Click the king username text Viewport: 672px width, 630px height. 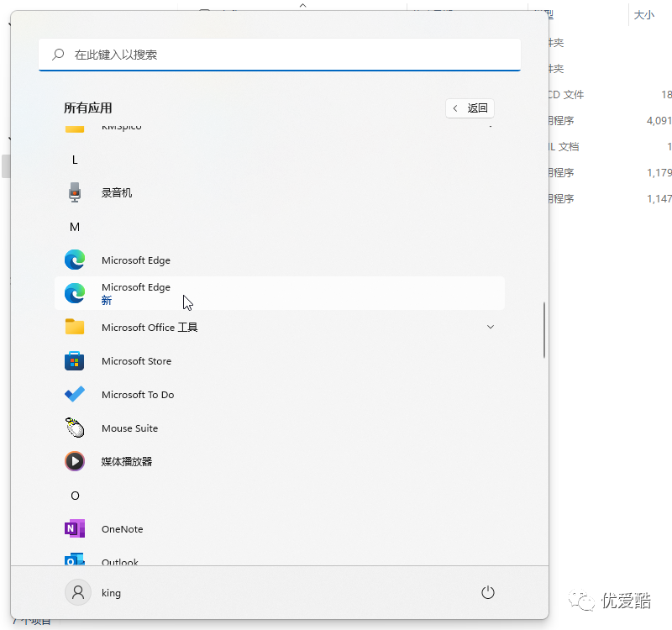coord(111,593)
